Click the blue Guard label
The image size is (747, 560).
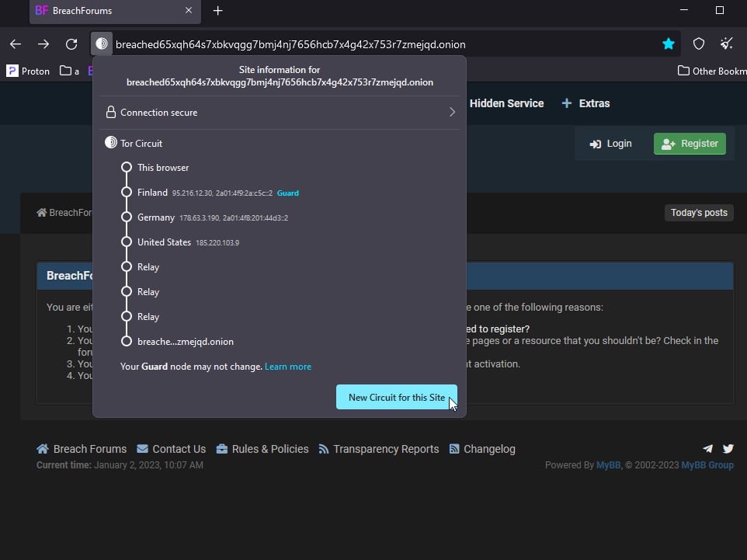[288, 193]
